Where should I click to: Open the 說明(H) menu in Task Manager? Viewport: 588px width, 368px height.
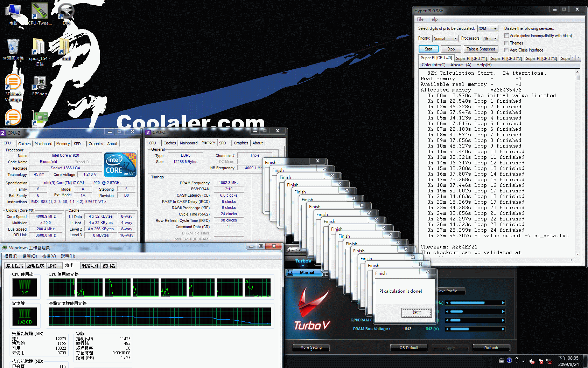(x=68, y=256)
